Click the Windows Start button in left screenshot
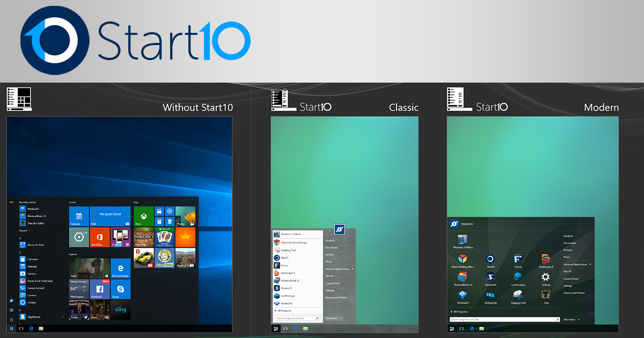The height and width of the screenshot is (338, 644). click(x=11, y=328)
